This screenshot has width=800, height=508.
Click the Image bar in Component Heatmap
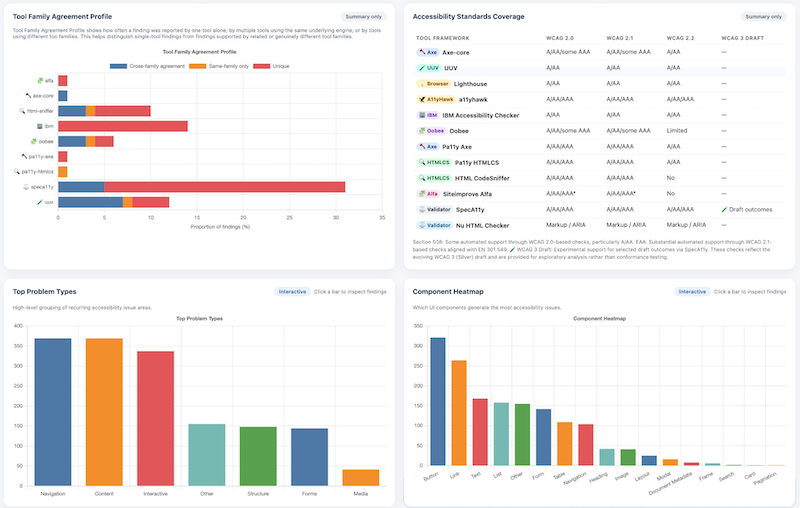628,458
